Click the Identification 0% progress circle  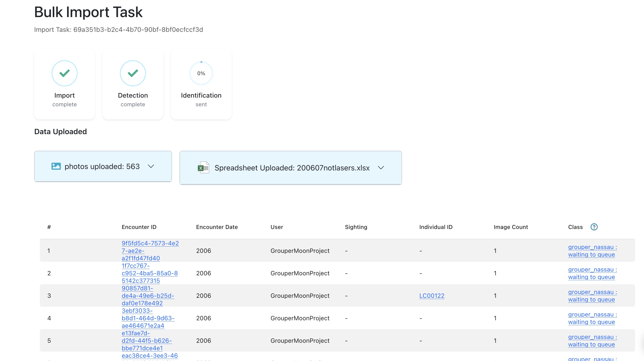tap(201, 73)
